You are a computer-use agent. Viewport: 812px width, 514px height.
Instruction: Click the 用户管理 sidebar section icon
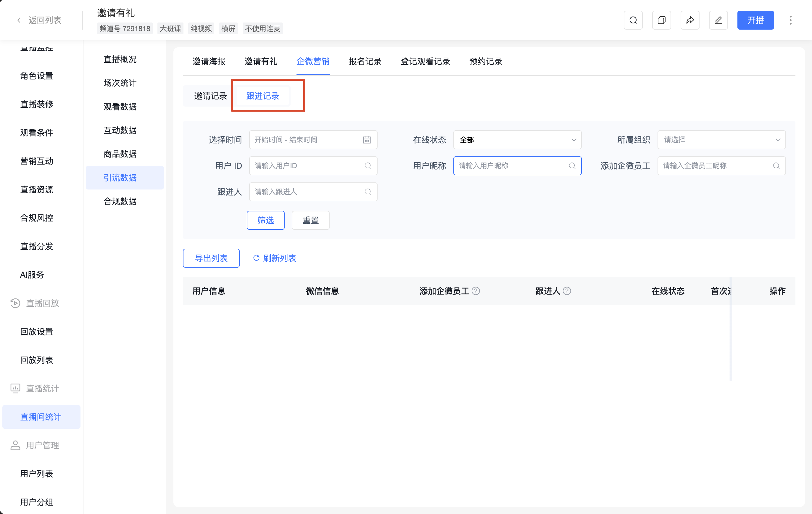tap(15, 445)
